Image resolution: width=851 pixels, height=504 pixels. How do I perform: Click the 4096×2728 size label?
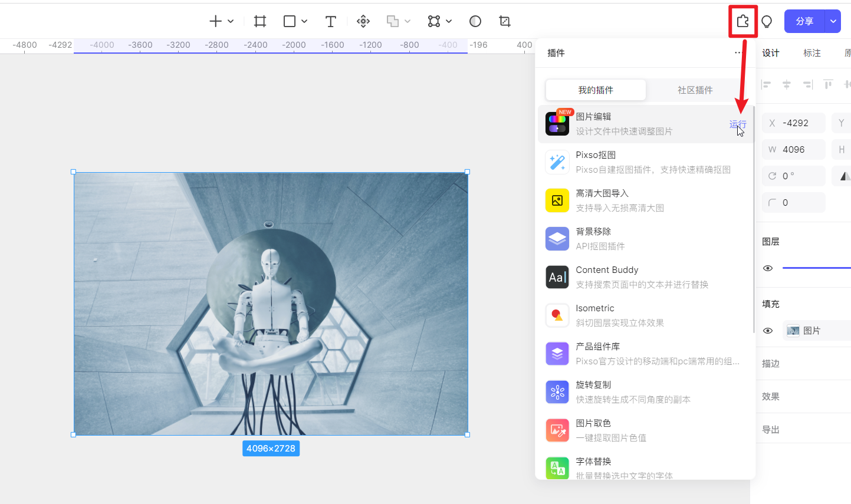[x=271, y=449]
